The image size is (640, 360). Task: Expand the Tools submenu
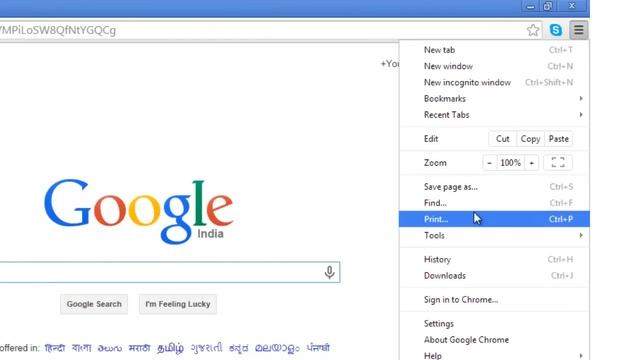494,236
